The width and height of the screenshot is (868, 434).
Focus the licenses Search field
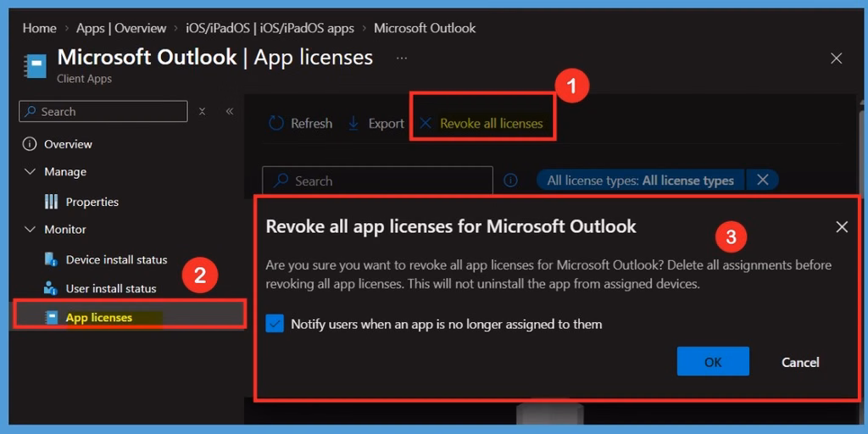click(x=377, y=181)
